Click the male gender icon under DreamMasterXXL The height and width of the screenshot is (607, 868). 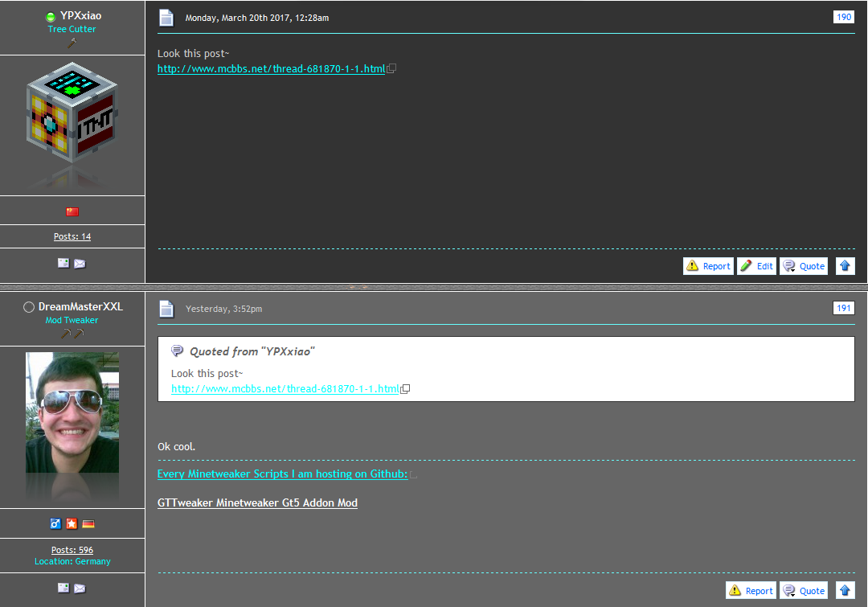point(55,524)
